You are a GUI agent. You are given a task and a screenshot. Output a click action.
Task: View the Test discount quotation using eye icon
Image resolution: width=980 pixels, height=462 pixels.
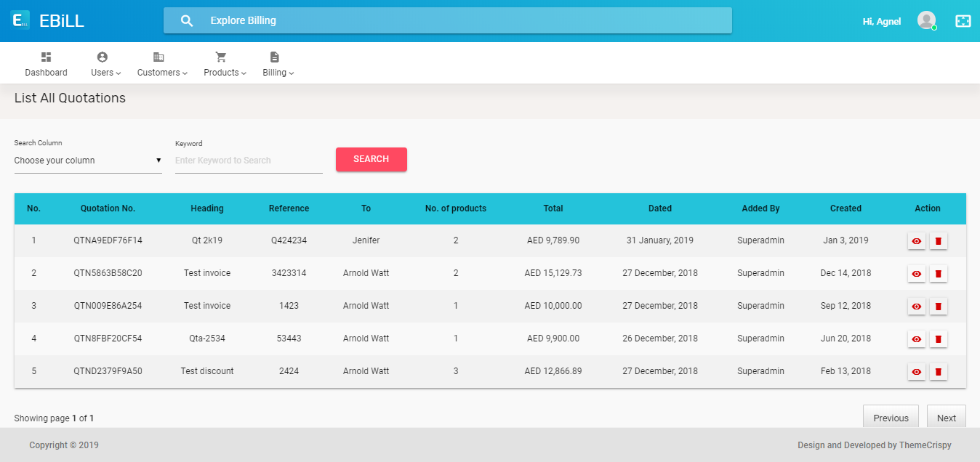pos(917,371)
